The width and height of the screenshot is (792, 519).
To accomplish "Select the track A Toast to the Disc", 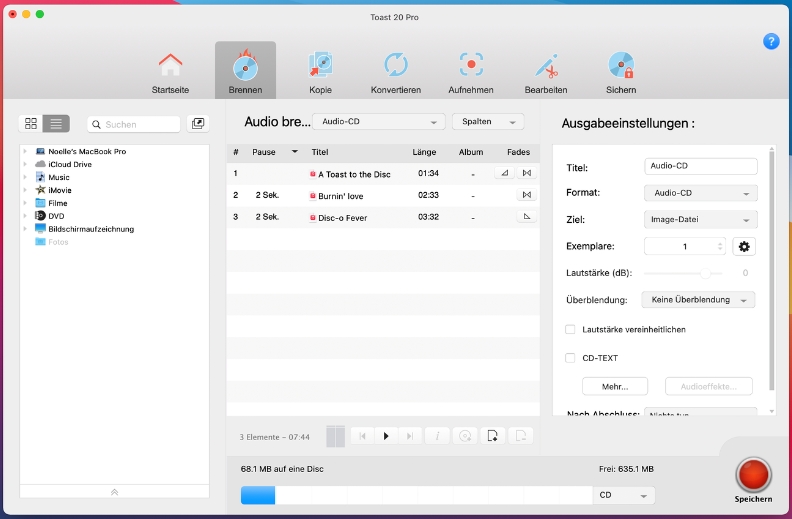I will pyautogui.click(x=354, y=174).
